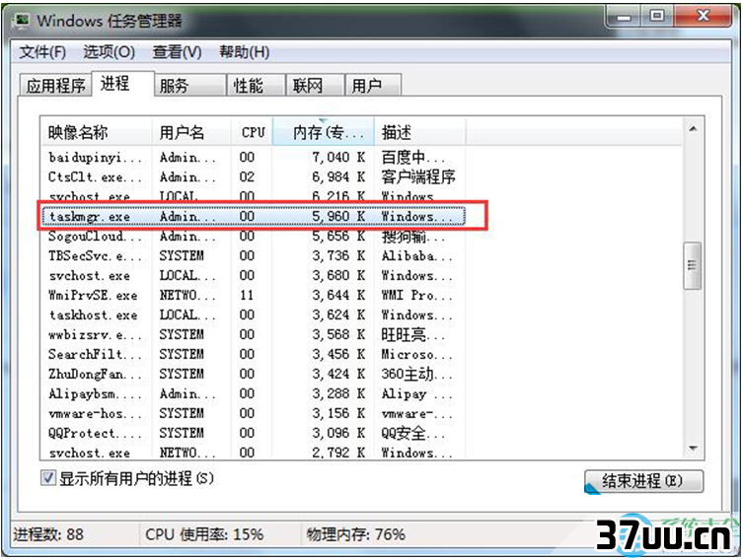Sort by 用户名 column header
Image resolution: width=743 pixels, height=560 pixels.
191,132
